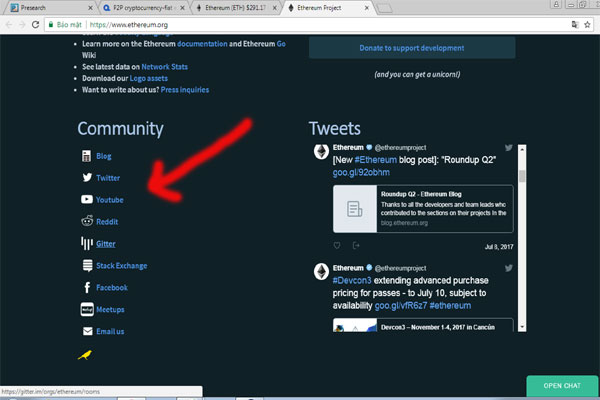Image resolution: width=600 pixels, height=400 pixels.
Task: Like the Roundup Q2 tweet heart icon
Action: [x=337, y=245]
